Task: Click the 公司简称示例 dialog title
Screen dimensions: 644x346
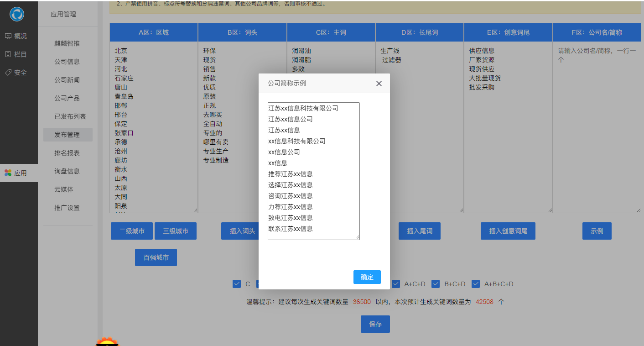Action: click(287, 84)
